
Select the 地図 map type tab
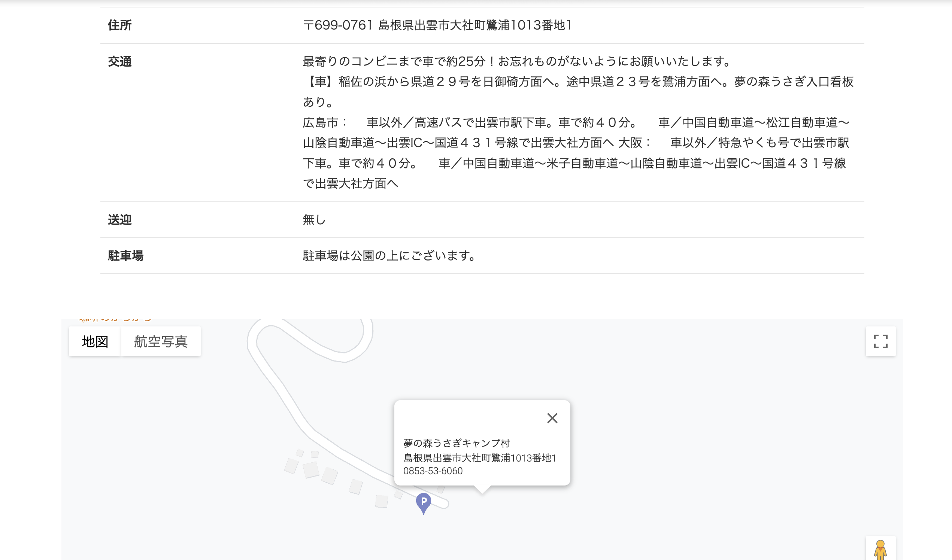tap(95, 341)
